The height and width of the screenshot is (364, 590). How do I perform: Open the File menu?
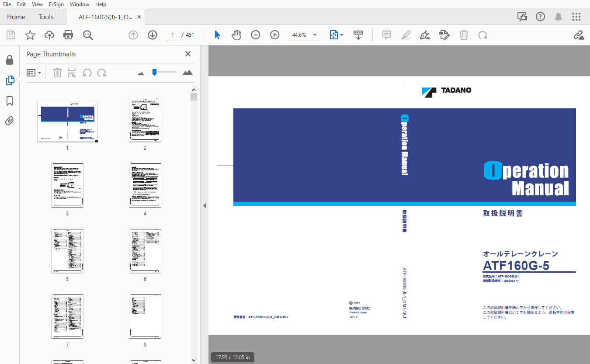7,4
